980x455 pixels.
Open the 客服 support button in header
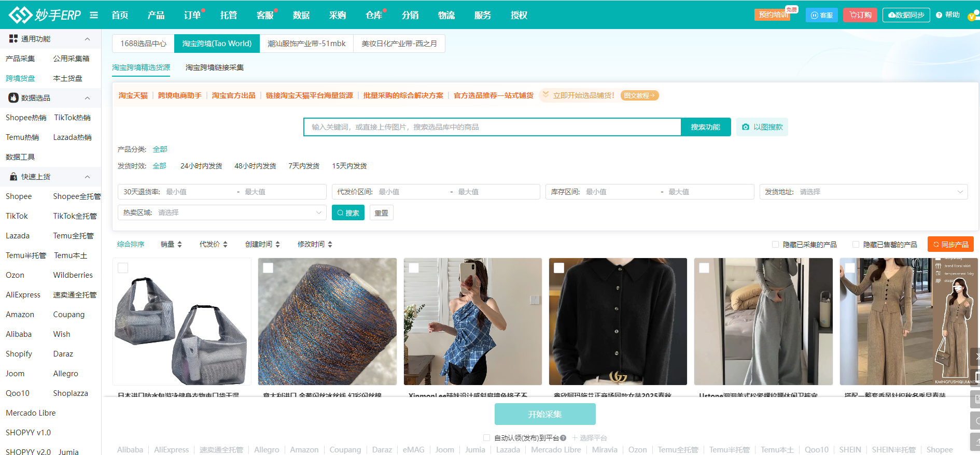(821, 15)
